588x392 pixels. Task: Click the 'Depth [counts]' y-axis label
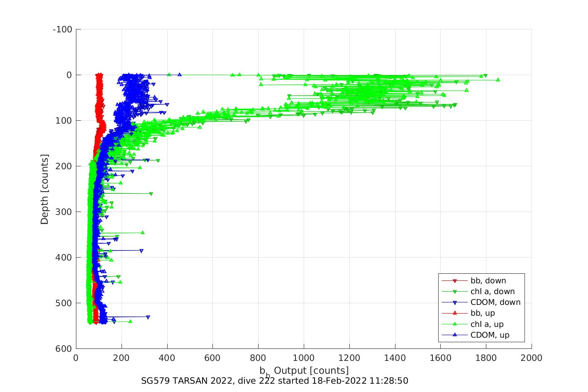44,189
